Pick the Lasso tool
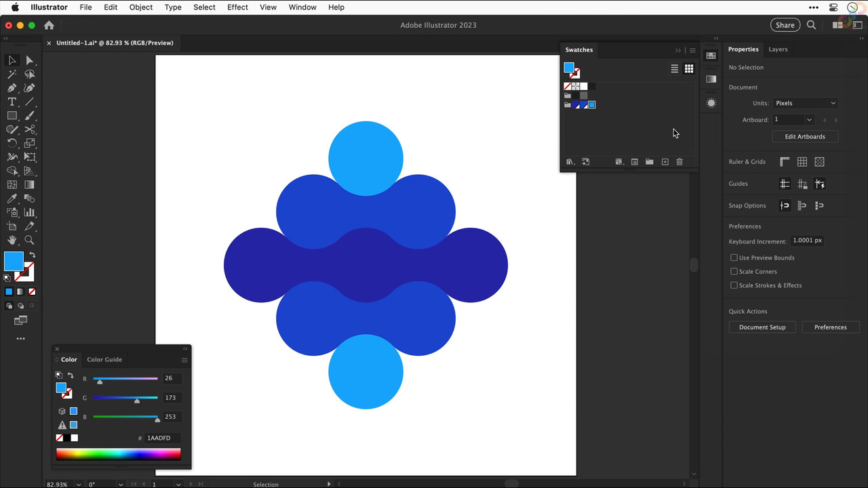This screenshot has height=488, width=868. pos(29,75)
